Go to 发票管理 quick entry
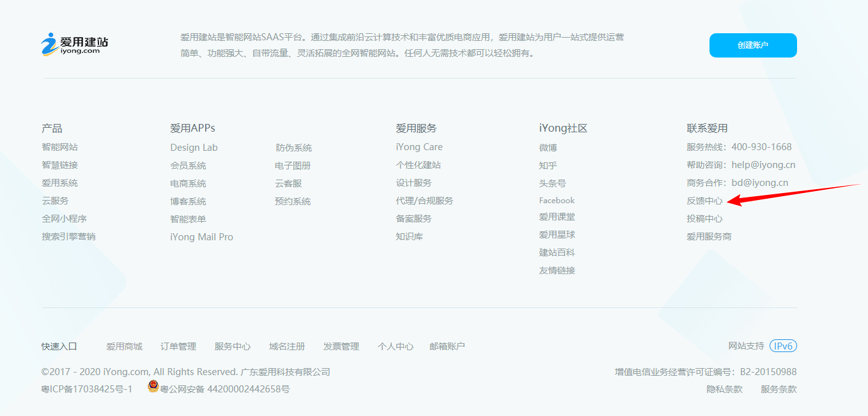This screenshot has height=416, width=868. pyautogui.click(x=341, y=346)
